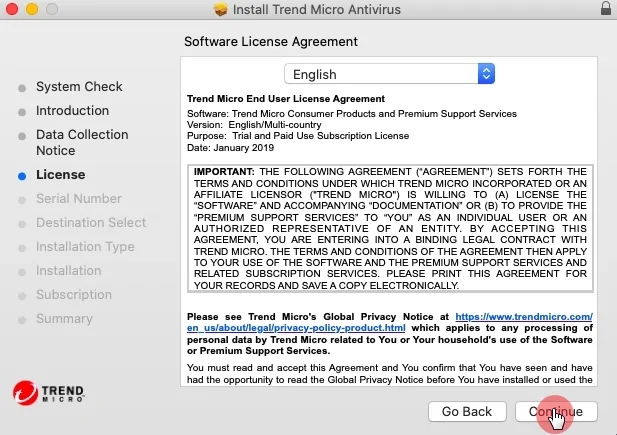
Task: Click the Continue button
Action: click(x=556, y=411)
